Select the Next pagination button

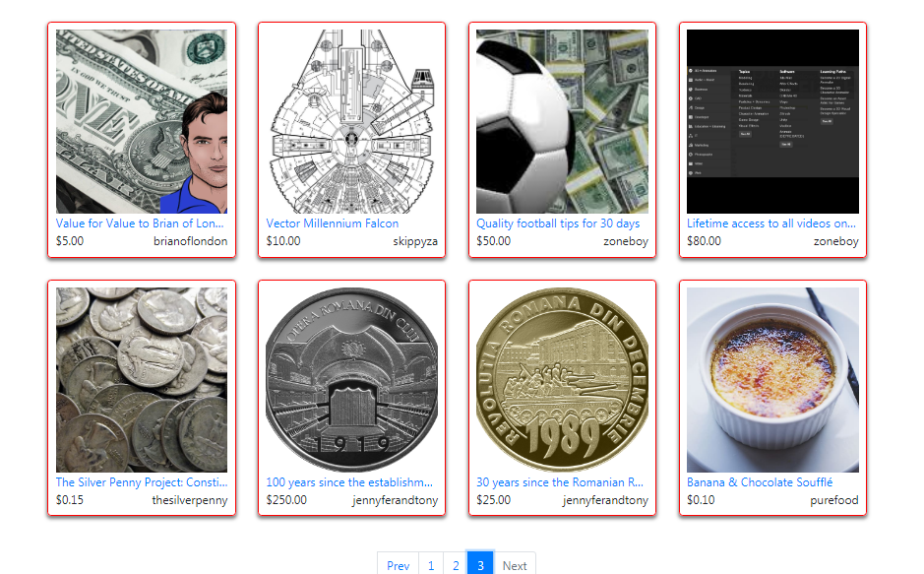[515, 565]
